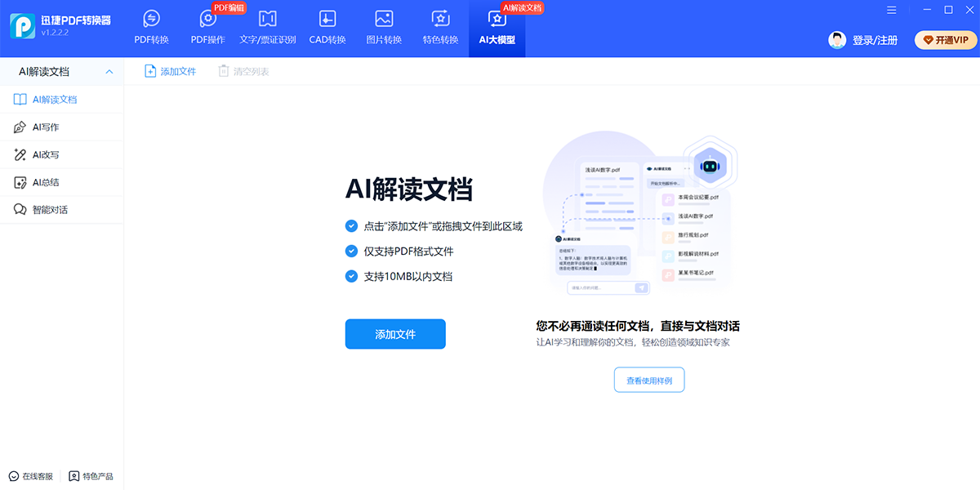980x490 pixels.
Task: Open the CAD转换 icon
Action: [327, 20]
